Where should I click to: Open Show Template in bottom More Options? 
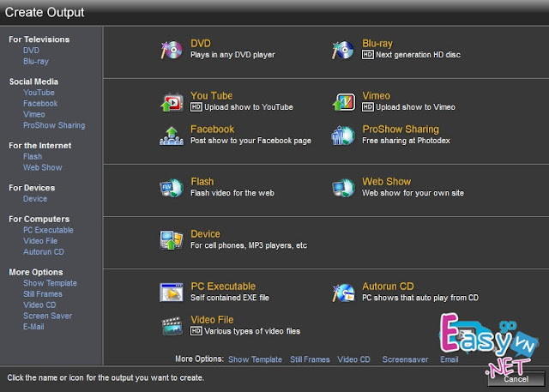coord(256,359)
